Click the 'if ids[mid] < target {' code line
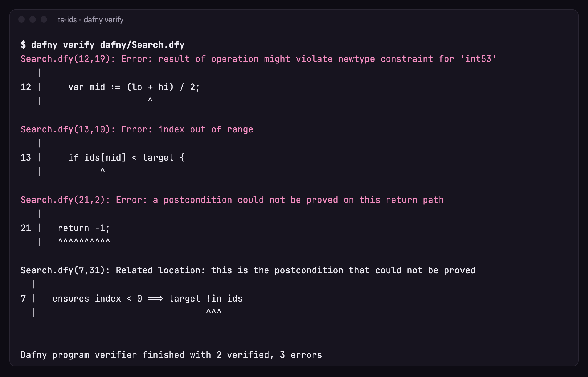Screen dimensions: 588x377 click(126, 157)
